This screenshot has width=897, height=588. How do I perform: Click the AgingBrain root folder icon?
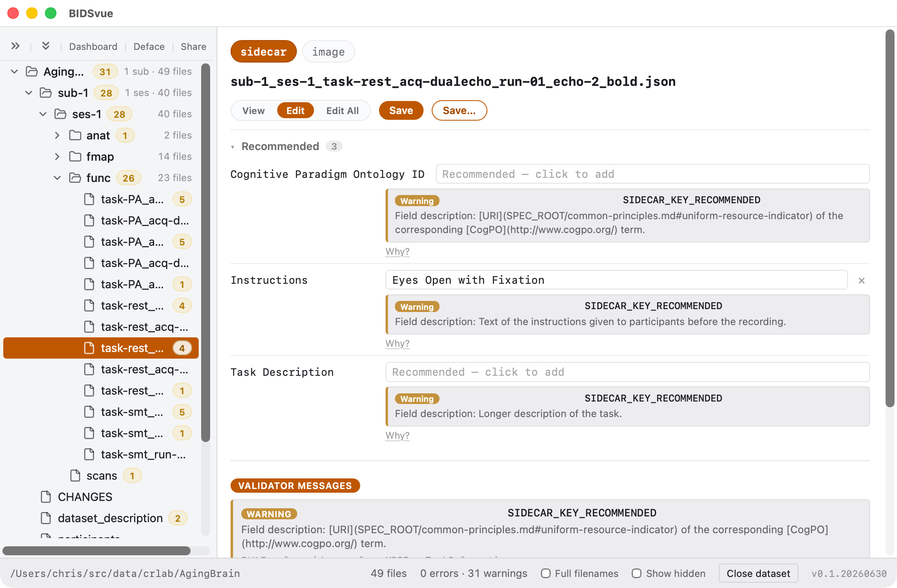click(32, 72)
